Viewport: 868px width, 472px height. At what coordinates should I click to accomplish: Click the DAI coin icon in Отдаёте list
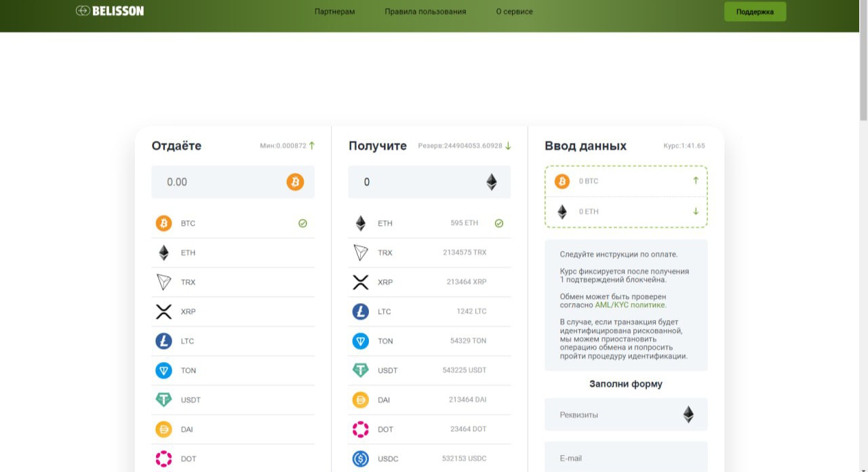click(163, 429)
